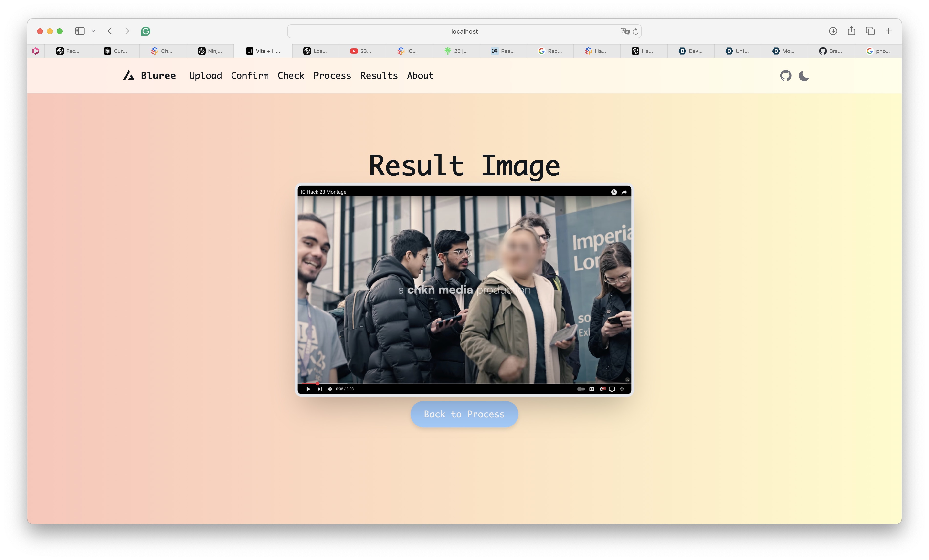The image size is (929, 560).
Task: Open the Upload nav item
Action: tap(205, 76)
